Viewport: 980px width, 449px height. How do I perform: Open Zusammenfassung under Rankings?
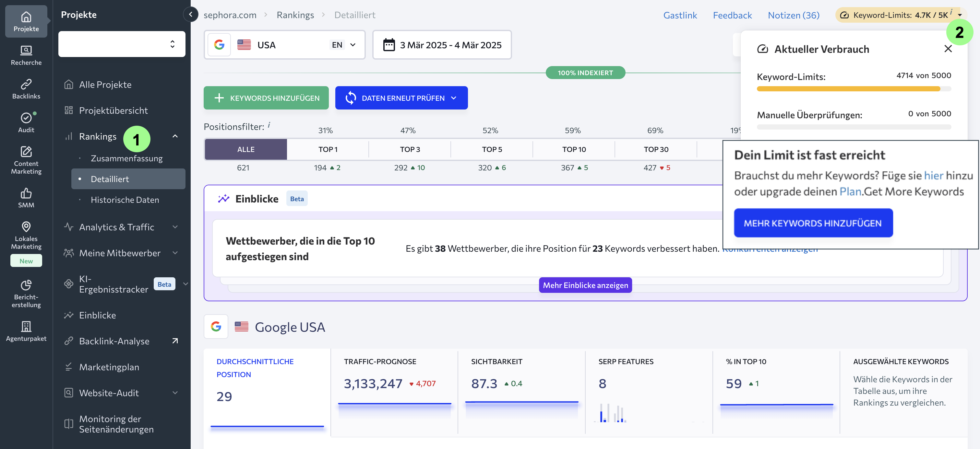pos(127,158)
